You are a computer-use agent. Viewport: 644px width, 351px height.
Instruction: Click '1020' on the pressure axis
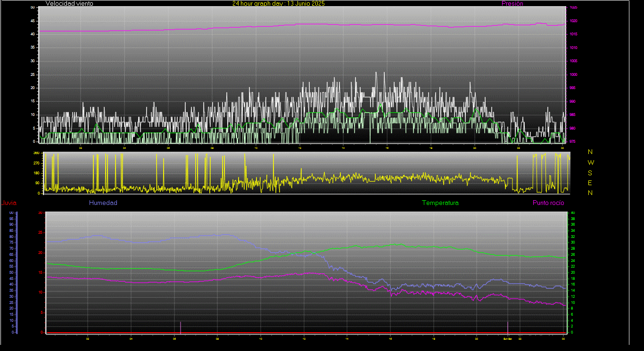[573, 21]
